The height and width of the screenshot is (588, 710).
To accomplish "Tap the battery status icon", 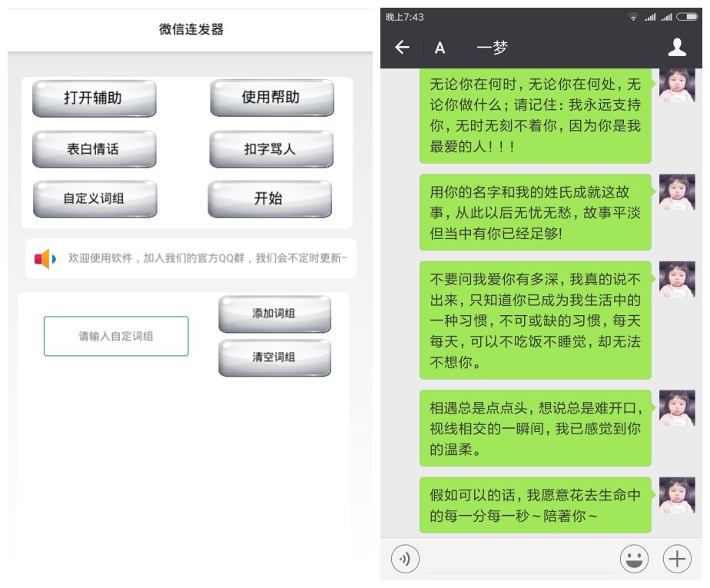I will click(x=687, y=17).
